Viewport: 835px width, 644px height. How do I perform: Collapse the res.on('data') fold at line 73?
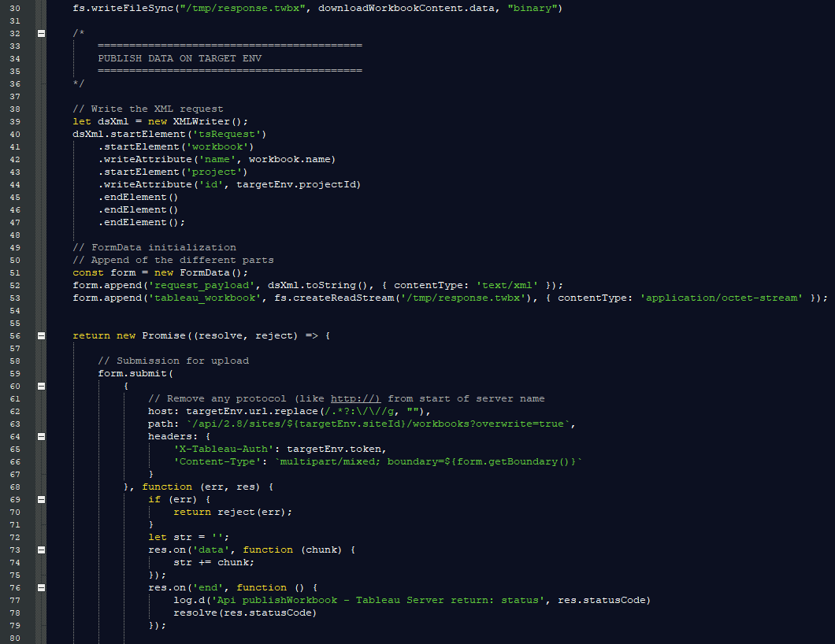[x=41, y=550]
